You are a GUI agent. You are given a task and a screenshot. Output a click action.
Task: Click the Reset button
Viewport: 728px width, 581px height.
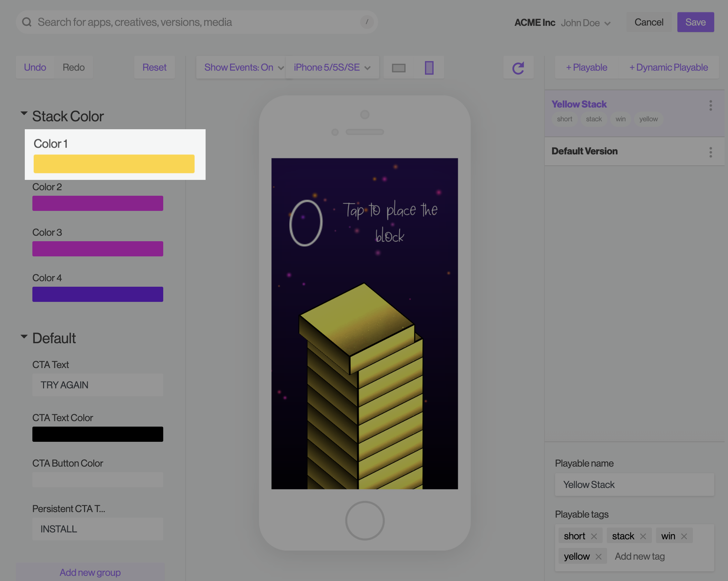pos(154,67)
